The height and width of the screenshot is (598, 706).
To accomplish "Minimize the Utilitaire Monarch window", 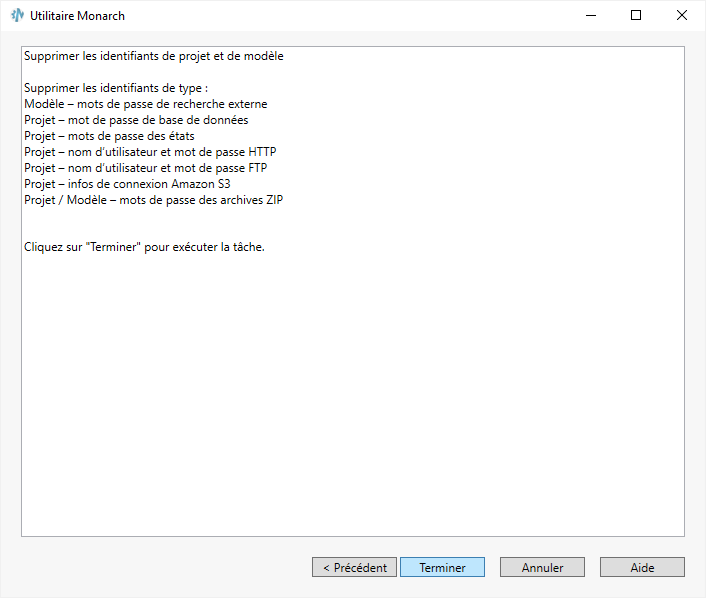I will (591, 15).
